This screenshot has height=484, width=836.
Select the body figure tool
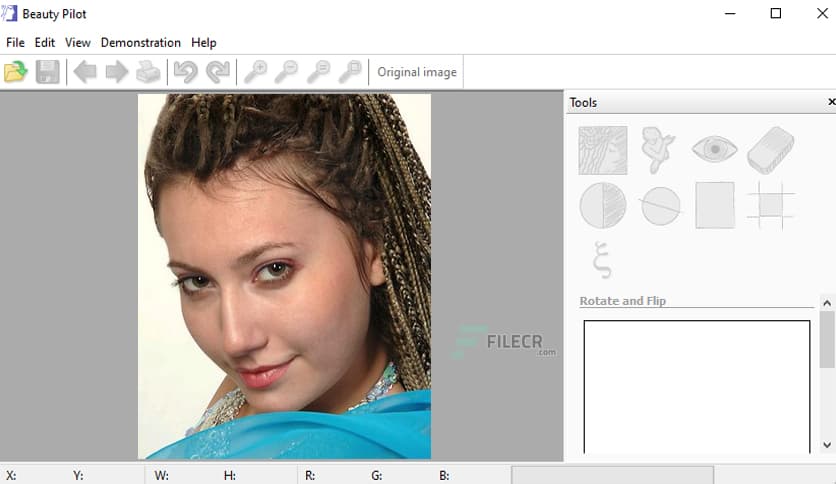[x=658, y=150]
